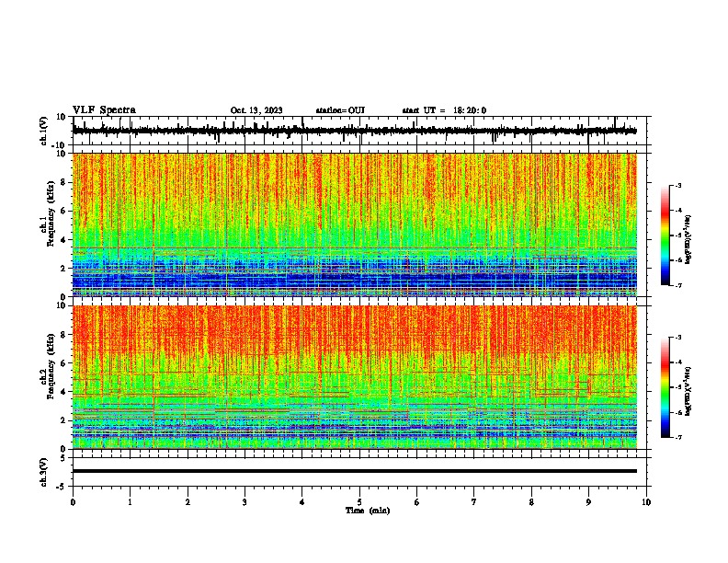Click time axis tick label '8'

531,502
